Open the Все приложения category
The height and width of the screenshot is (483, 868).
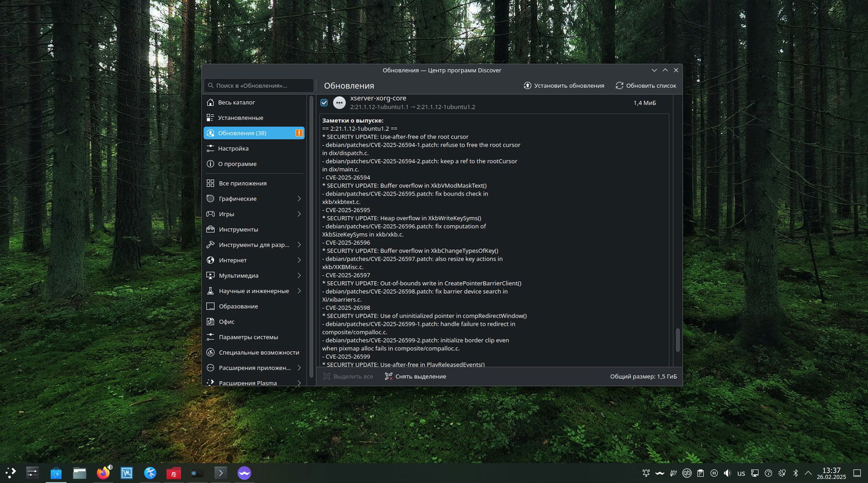[254, 183]
